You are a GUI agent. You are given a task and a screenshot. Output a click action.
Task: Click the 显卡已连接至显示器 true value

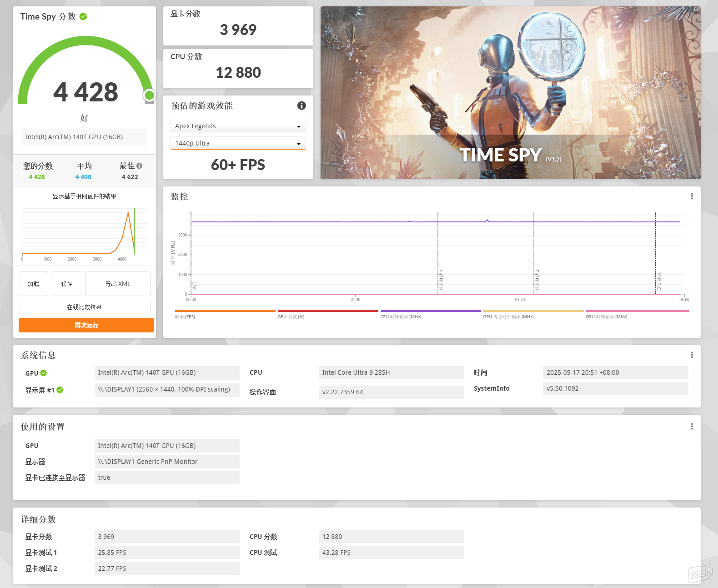[x=167, y=477]
